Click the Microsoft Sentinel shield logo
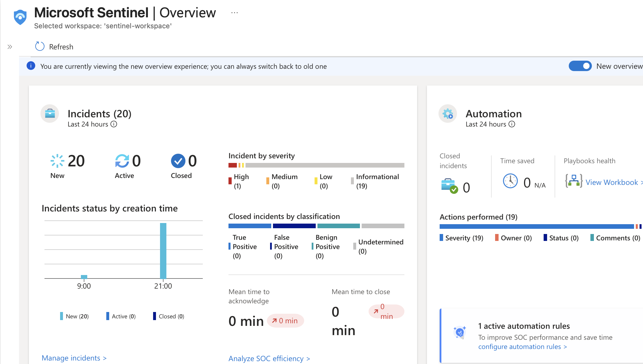643x364 pixels. click(20, 17)
